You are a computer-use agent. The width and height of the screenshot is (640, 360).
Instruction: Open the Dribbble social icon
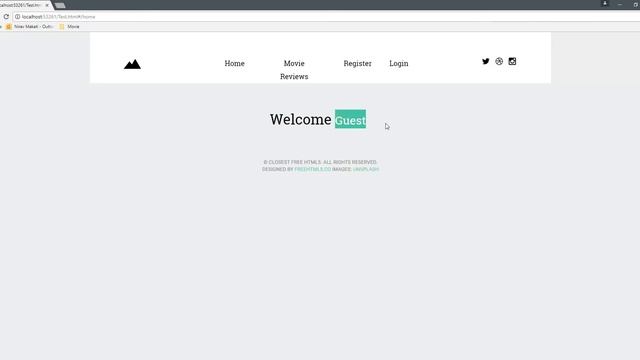pyautogui.click(x=499, y=61)
